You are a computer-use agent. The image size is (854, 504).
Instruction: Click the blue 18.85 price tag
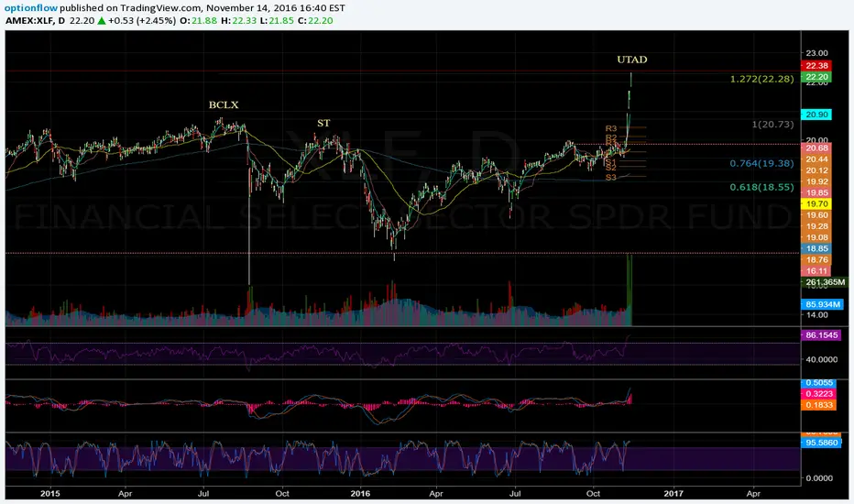pyautogui.click(x=817, y=248)
